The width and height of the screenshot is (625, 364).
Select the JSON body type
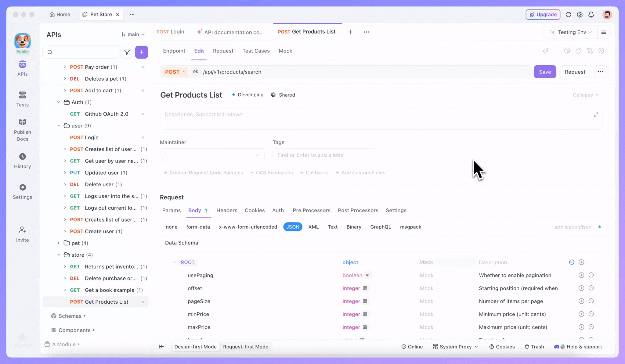(292, 227)
